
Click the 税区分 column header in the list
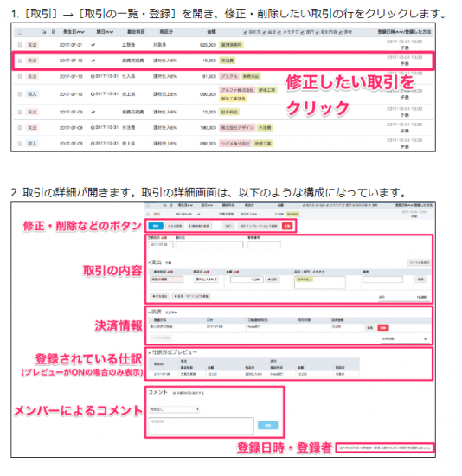click(x=166, y=32)
